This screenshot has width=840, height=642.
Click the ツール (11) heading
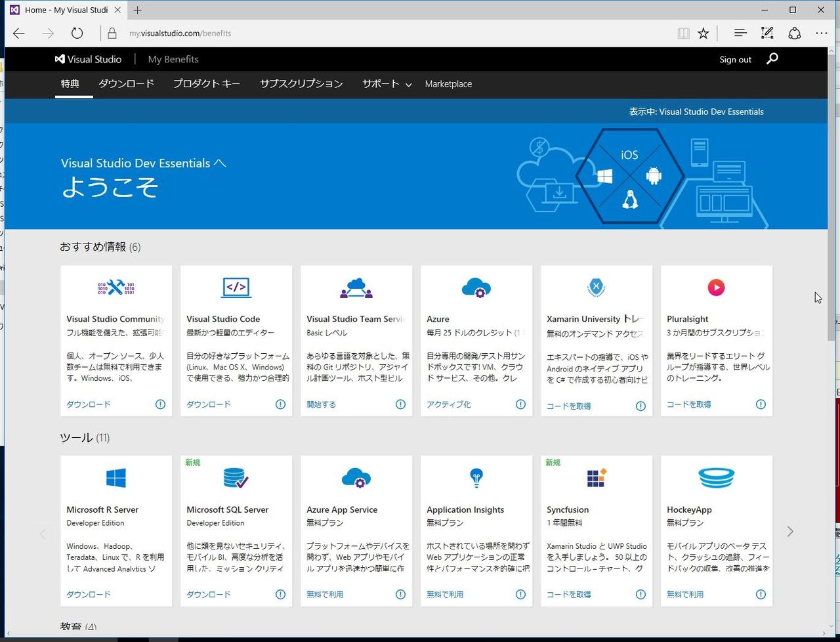[x=85, y=437]
